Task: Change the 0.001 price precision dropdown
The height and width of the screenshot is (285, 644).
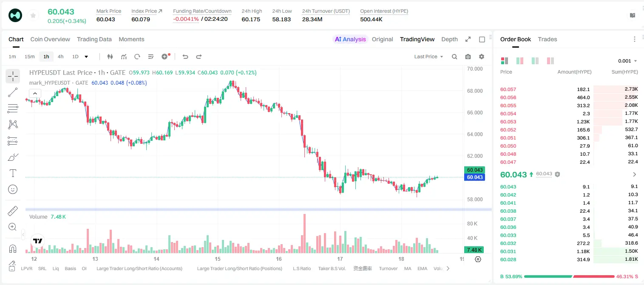Action: point(627,61)
